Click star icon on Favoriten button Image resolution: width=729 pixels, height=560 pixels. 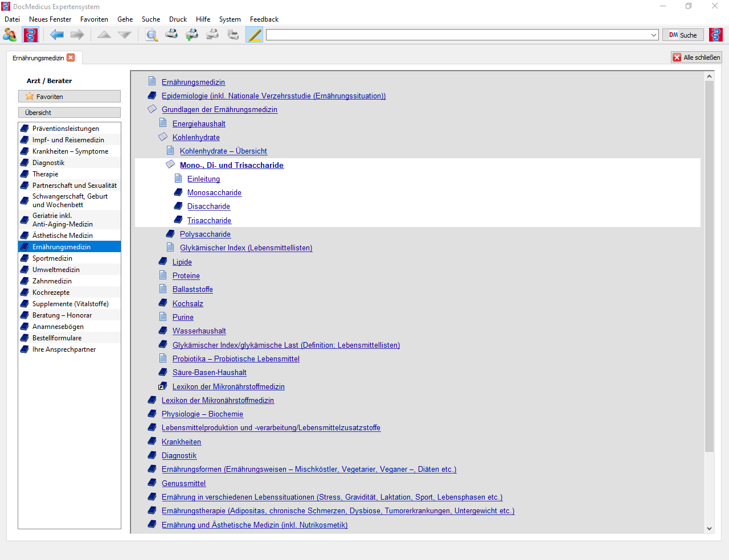pos(30,96)
